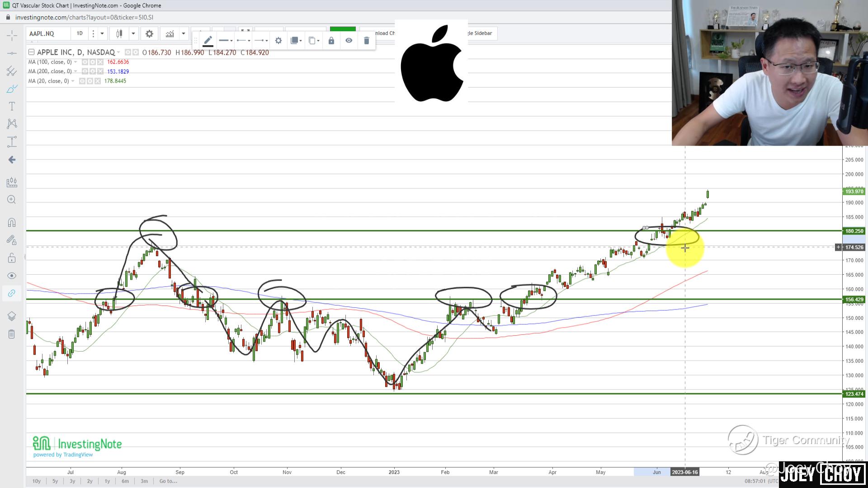Open the zoom in tool
This screenshot has width=868, height=488.
pyautogui.click(x=12, y=200)
